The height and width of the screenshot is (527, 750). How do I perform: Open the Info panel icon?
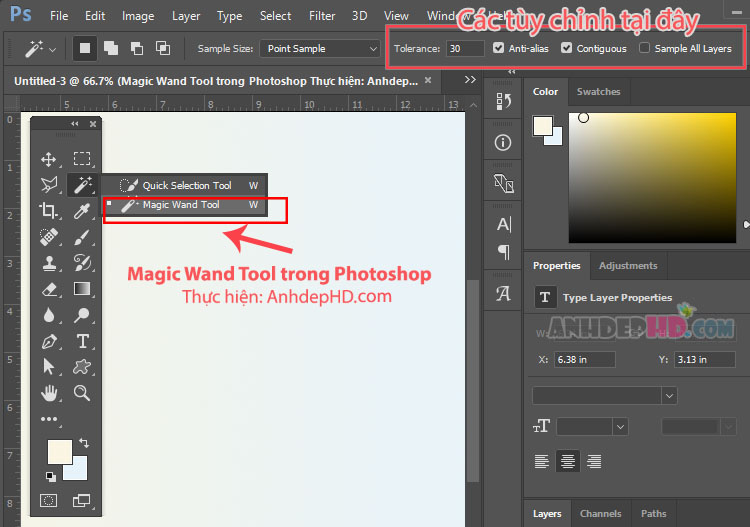click(x=503, y=143)
